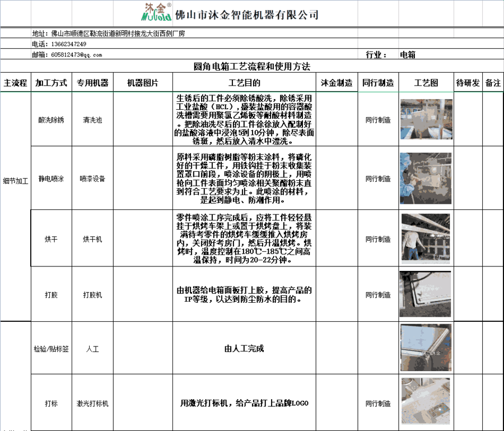504x431 pixels.
Task: Select the 工艺目的 column header
Action: 245,83
